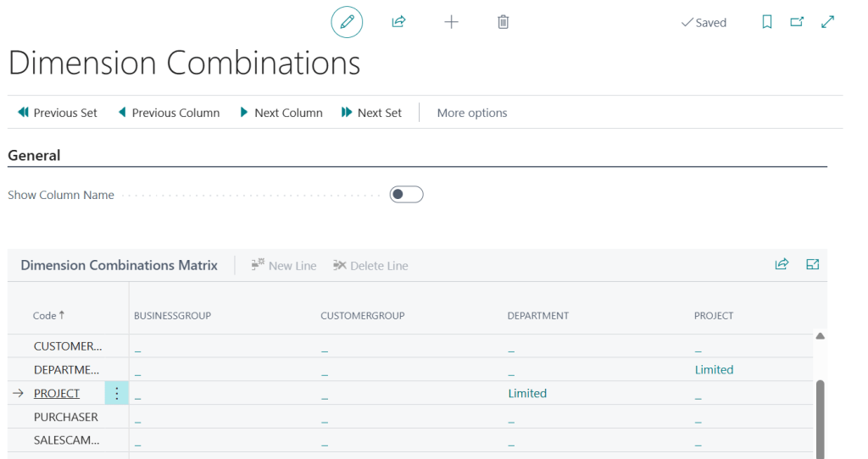868x459 pixels.
Task: Open Dimension Combinations Matrix title menu
Action: click(119, 265)
